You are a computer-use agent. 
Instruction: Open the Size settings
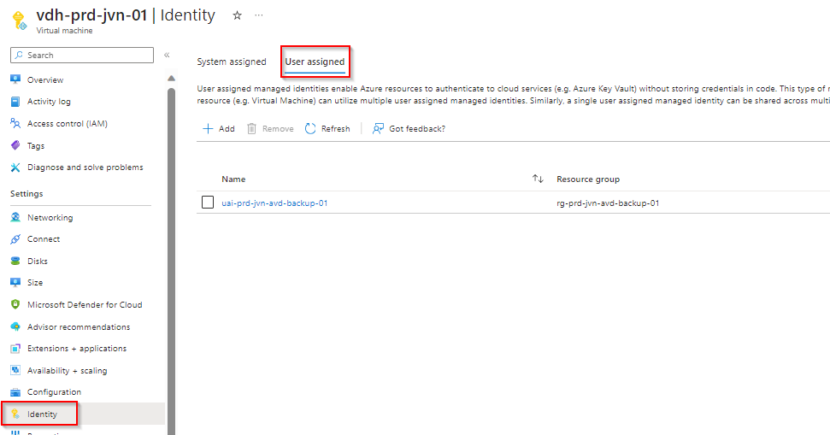[x=35, y=283]
